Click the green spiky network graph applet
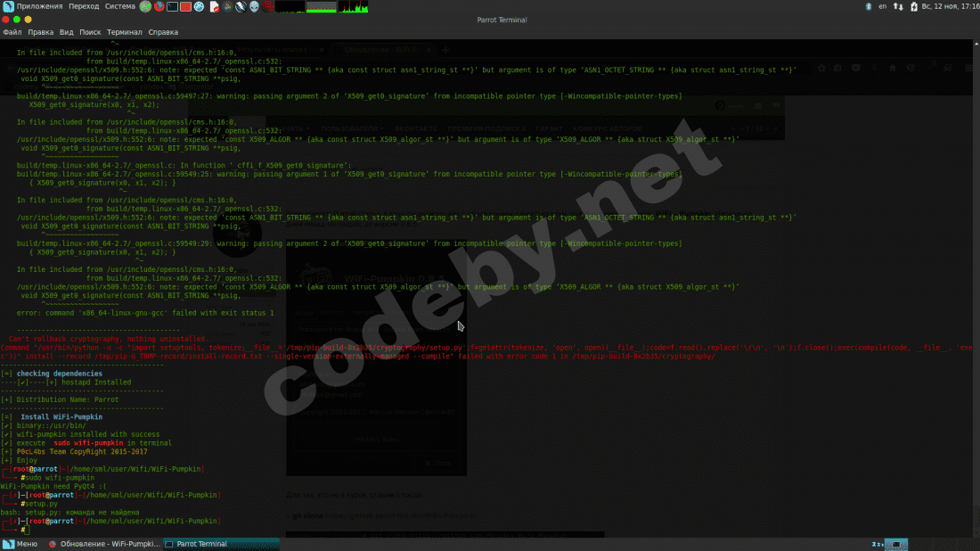The height and width of the screenshot is (551, 980). pos(353,6)
